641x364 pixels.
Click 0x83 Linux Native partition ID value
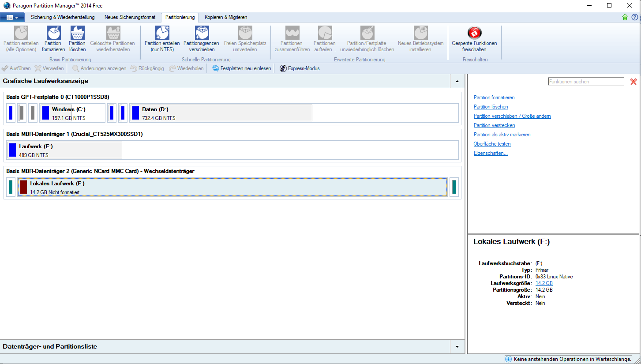point(554,277)
